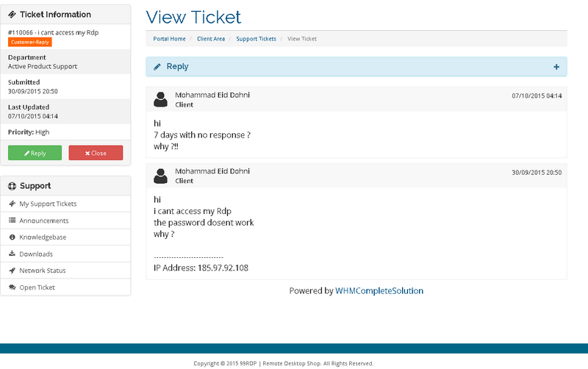Click the ticket icon beside Ticket Information

tap(12, 15)
